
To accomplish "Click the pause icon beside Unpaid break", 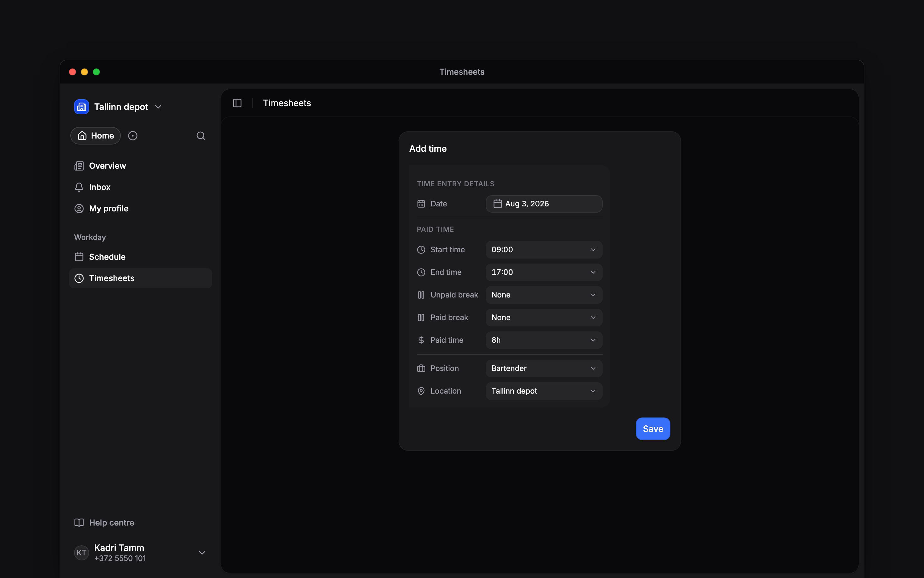I will coord(421,295).
